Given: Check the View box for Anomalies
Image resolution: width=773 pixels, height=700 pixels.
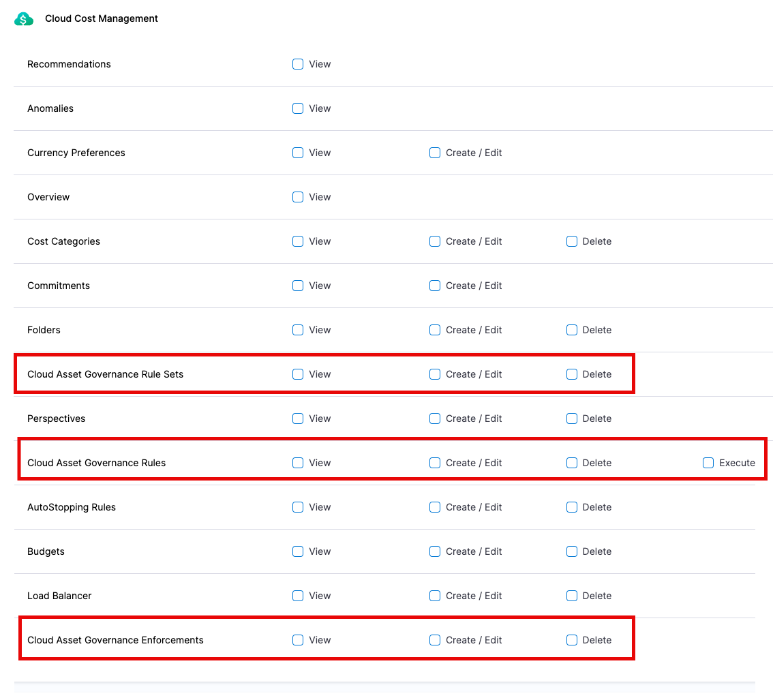Looking at the screenshot, I should click(298, 108).
